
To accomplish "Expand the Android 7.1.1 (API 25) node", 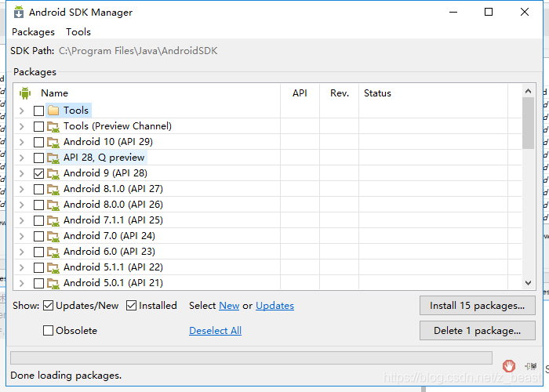I will pyautogui.click(x=22, y=221).
